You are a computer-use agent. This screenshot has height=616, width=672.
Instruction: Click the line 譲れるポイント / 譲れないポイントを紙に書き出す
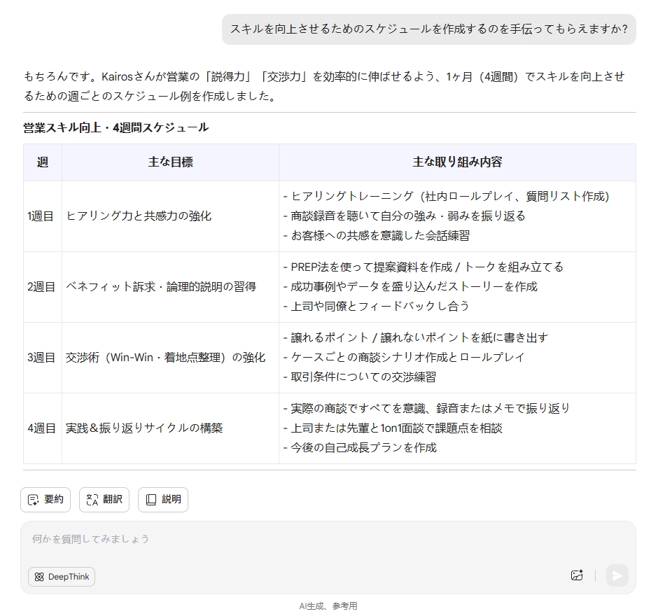coord(415,338)
